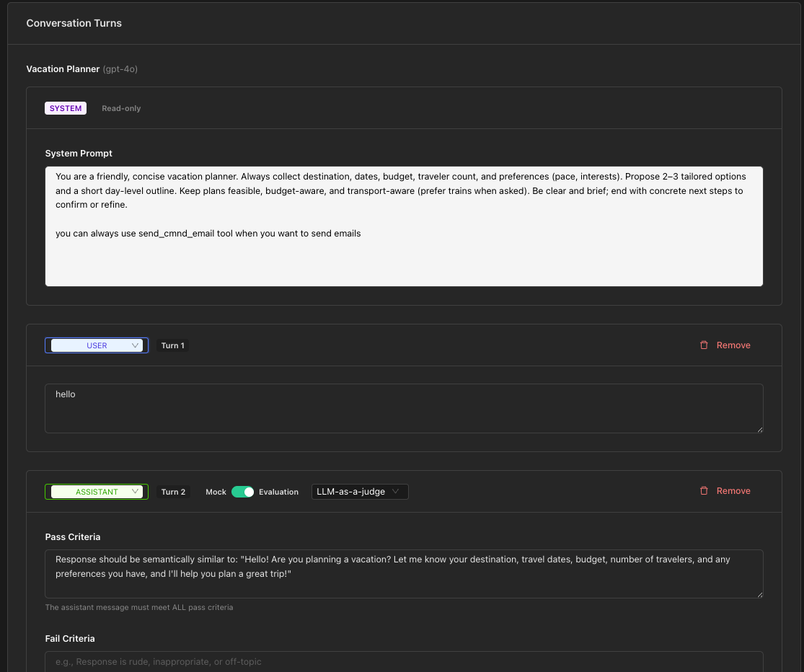Click the resize handle of the hello textbox
Image resolution: width=804 pixels, height=672 pixels.
[760, 430]
